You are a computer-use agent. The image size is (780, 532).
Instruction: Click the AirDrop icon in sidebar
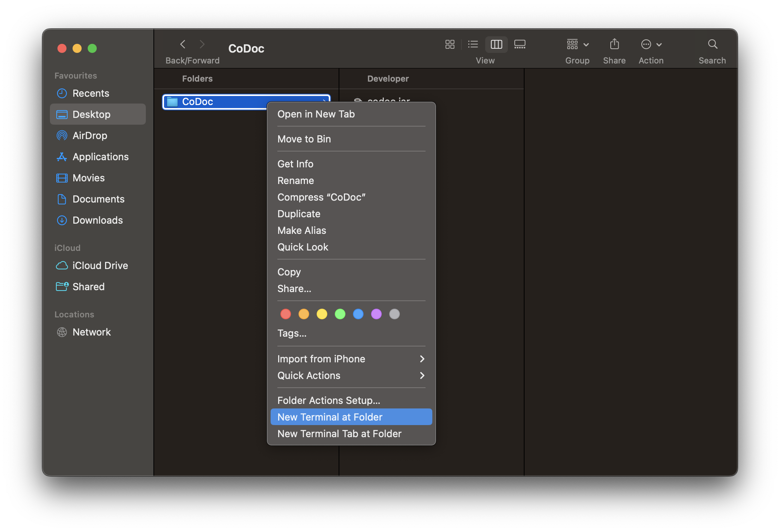point(62,136)
